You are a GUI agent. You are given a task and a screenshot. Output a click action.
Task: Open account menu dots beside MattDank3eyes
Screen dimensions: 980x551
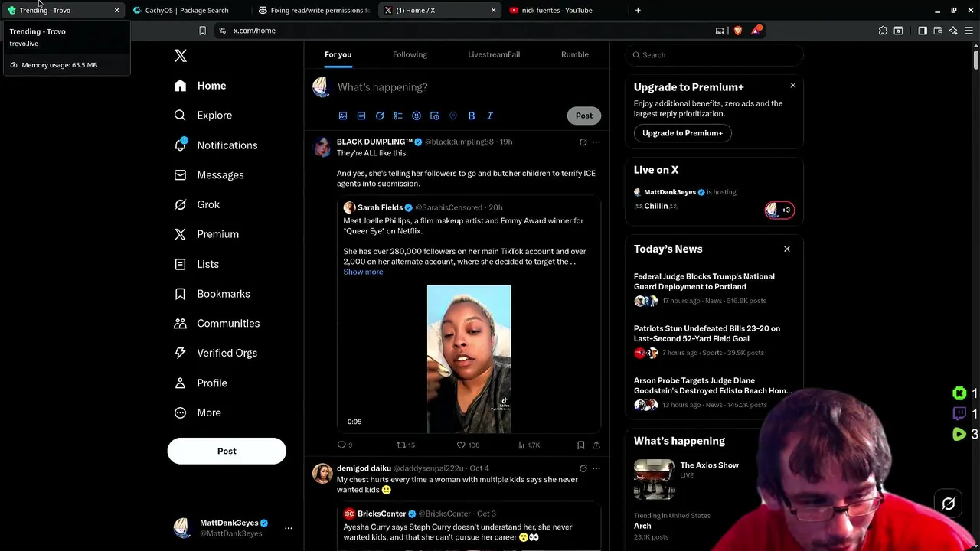[x=289, y=528]
